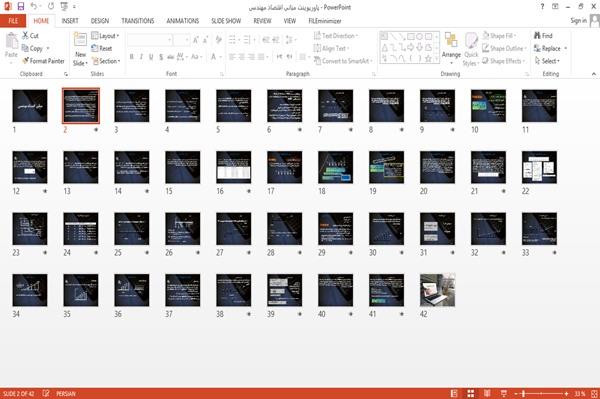Open the Arrange tool

tap(451, 48)
